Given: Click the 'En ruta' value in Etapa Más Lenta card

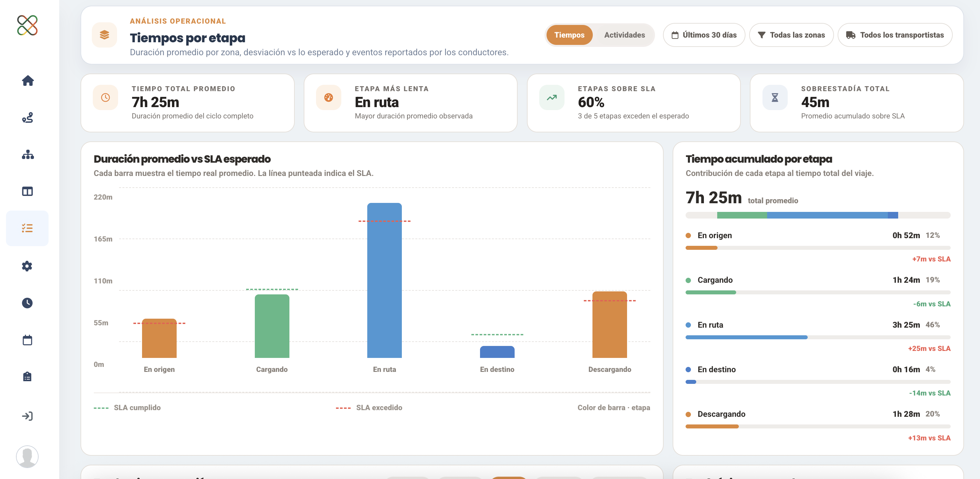Looking at the screenshot, I should point(377,102).
